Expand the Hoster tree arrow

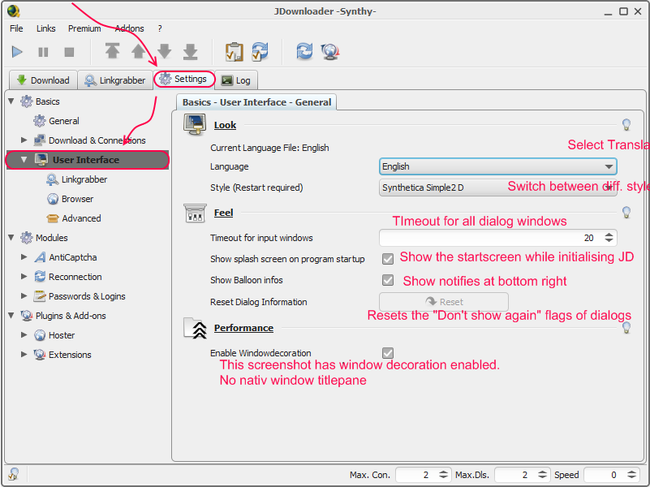(24, 334)
